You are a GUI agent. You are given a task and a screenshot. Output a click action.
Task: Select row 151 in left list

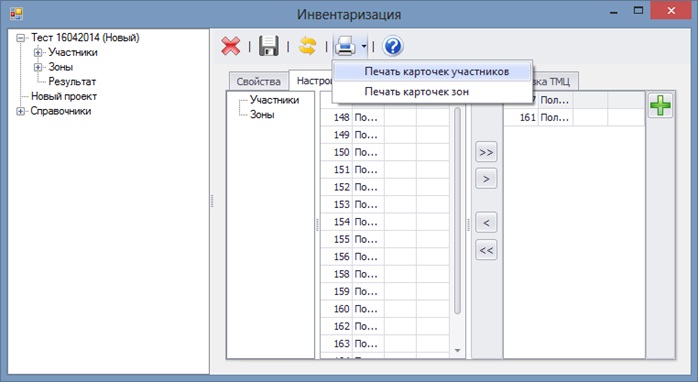385,170
